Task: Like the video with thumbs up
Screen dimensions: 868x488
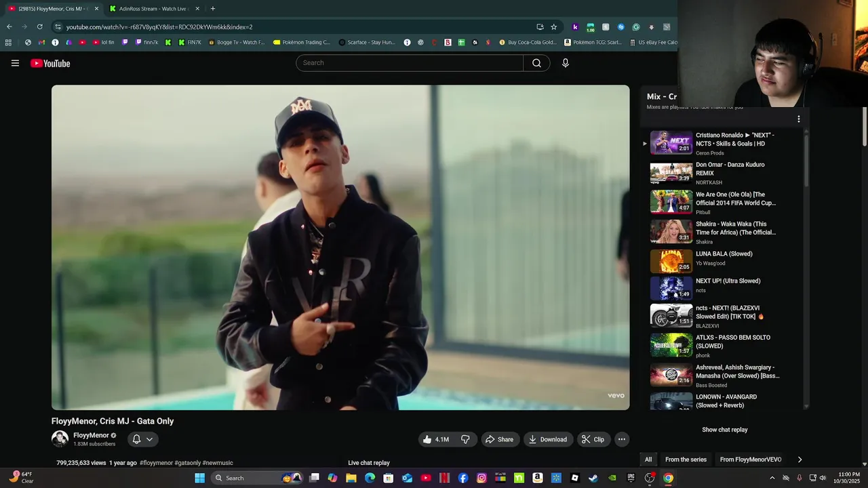Action: tap(435, 439)
